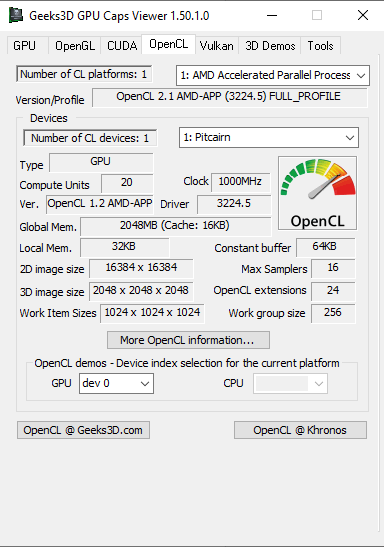Screen dimensions: 384x547
Task: Click the Devices group label
Action: point(49,118)
